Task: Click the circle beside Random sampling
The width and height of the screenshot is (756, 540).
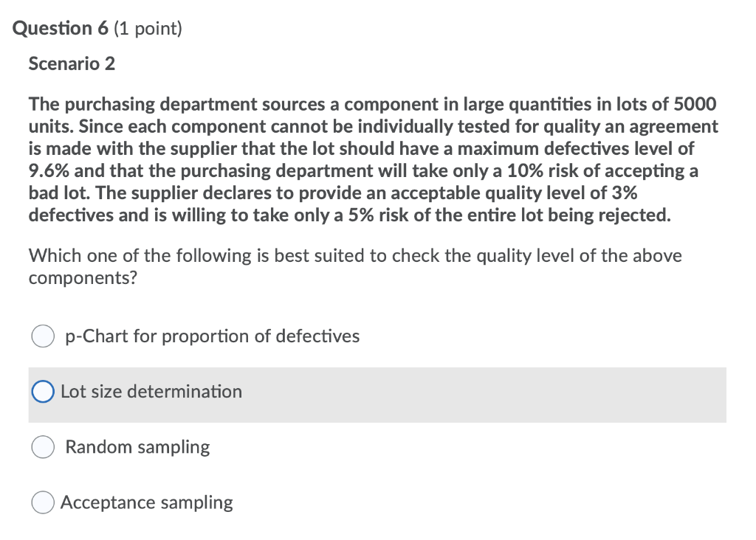Action: (43, 447)
